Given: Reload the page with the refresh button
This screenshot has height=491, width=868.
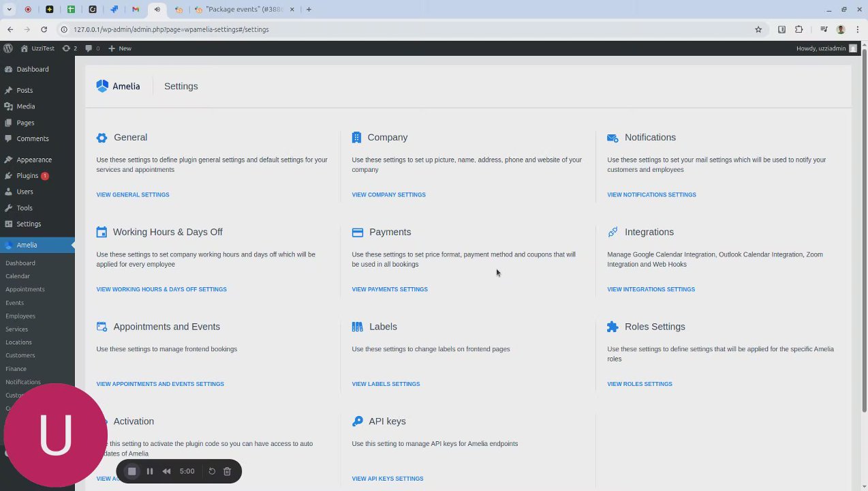Looking at the screenshot, I should click(44, 29).
